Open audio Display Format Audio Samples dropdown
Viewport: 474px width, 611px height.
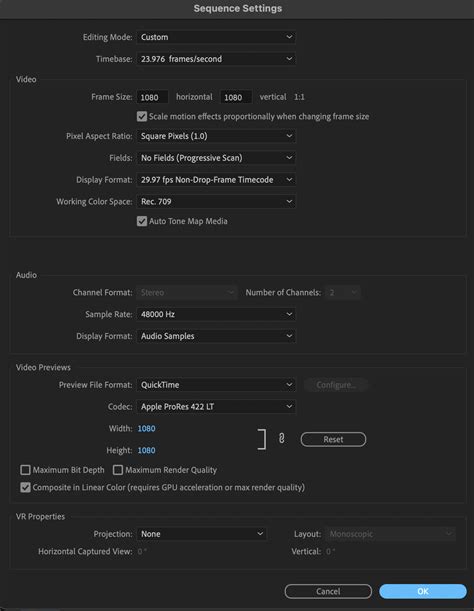[x=216, y=336]
